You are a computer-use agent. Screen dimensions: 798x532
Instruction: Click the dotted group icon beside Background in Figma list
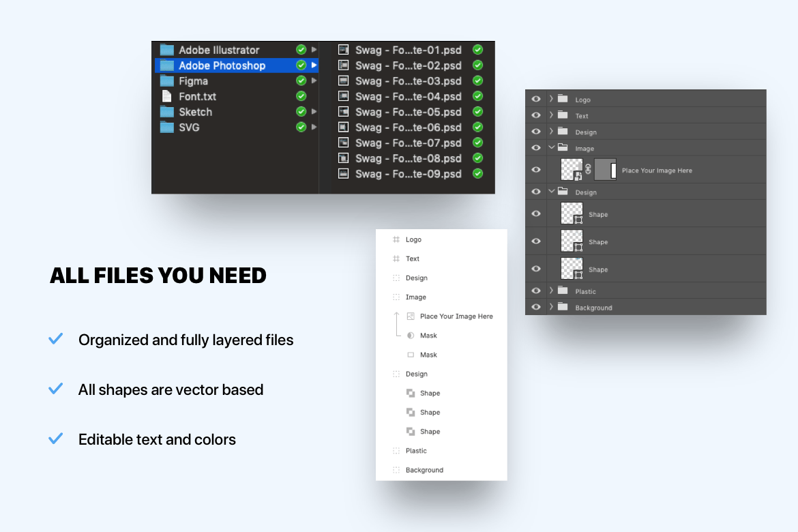pos(396,470)
